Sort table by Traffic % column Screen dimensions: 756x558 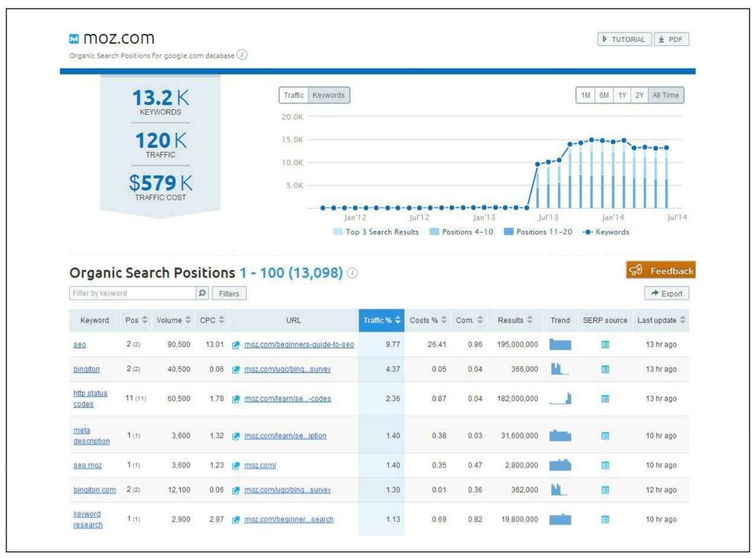coord(382,321)
